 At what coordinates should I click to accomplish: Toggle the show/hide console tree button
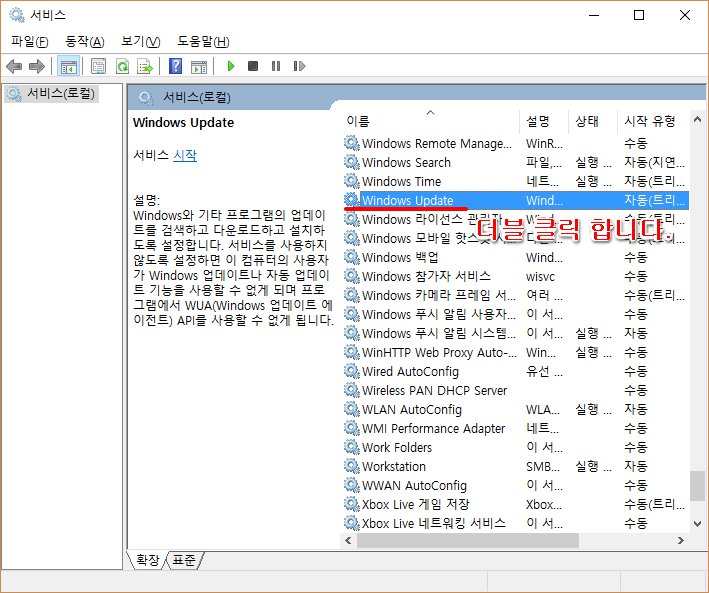(x=68, y=66)
